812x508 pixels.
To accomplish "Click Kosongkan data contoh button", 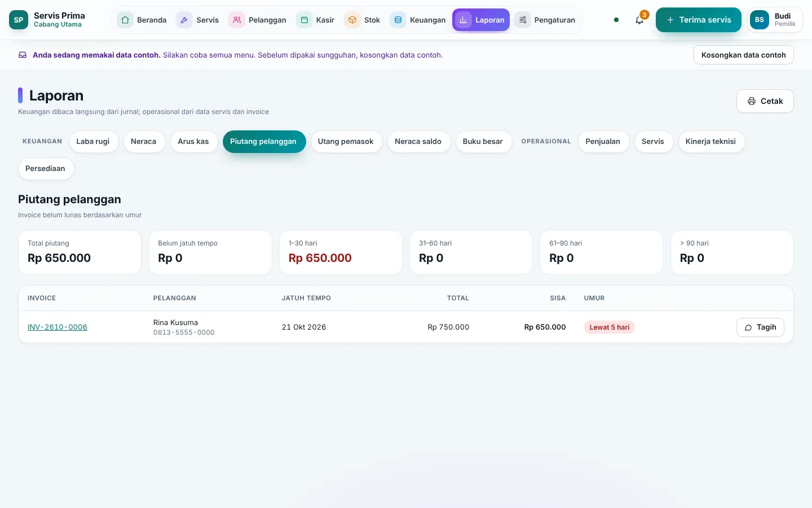I will click(743, 55).
